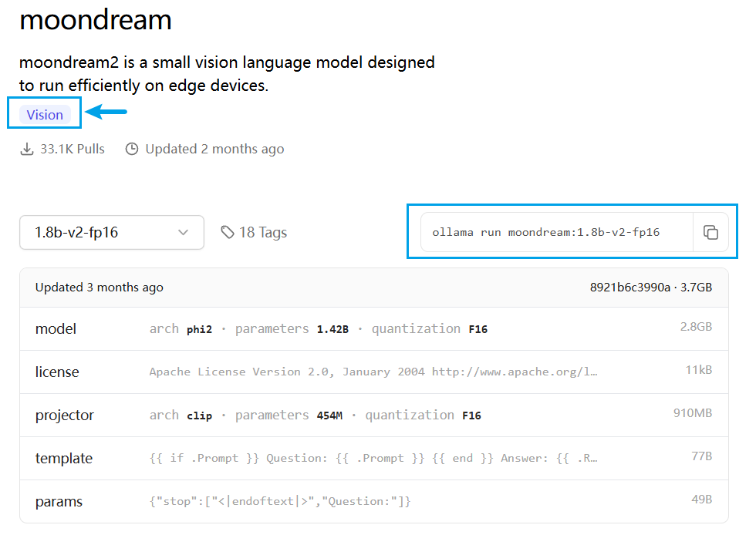The image size is (756, 535).
Task: Click the 1.42B parameters value
Action: pyautogui.click(x=332, y=329)
